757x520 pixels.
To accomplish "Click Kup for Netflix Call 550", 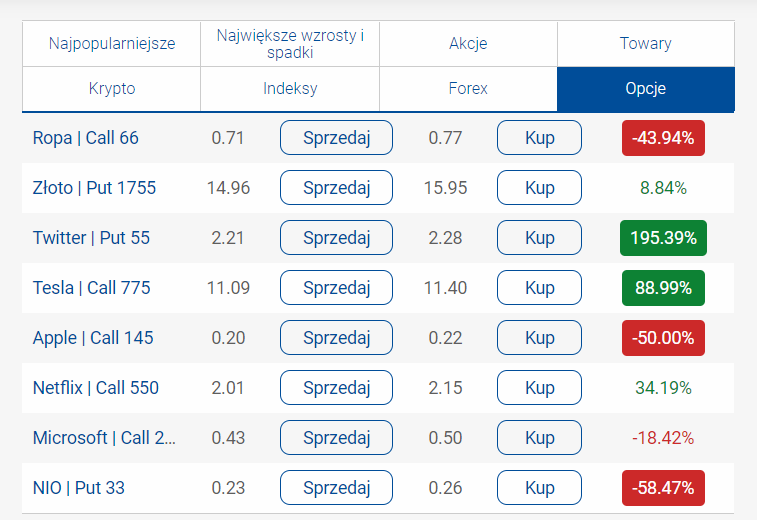I will click(x=539, y=388).
